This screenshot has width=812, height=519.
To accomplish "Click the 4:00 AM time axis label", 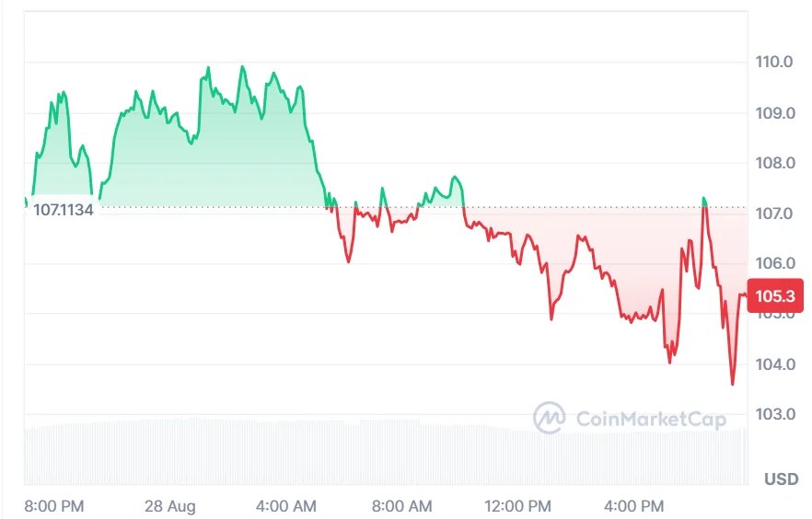I will 285,506.
